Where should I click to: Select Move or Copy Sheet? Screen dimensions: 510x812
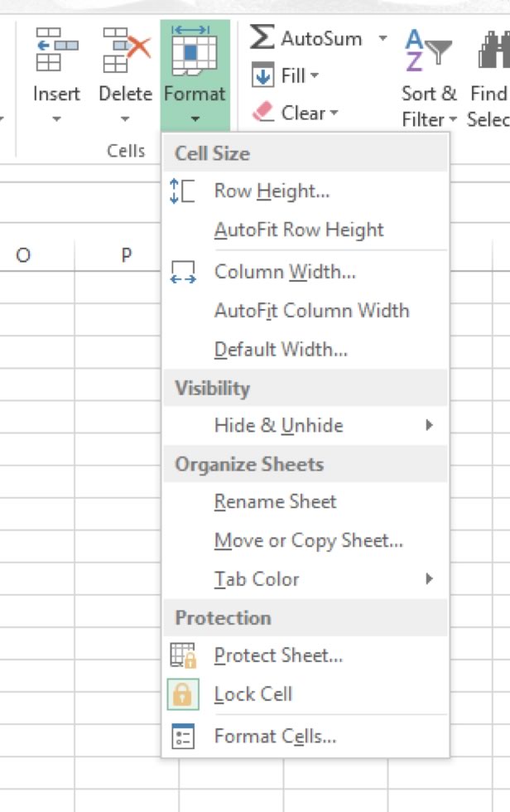[308, 541]
